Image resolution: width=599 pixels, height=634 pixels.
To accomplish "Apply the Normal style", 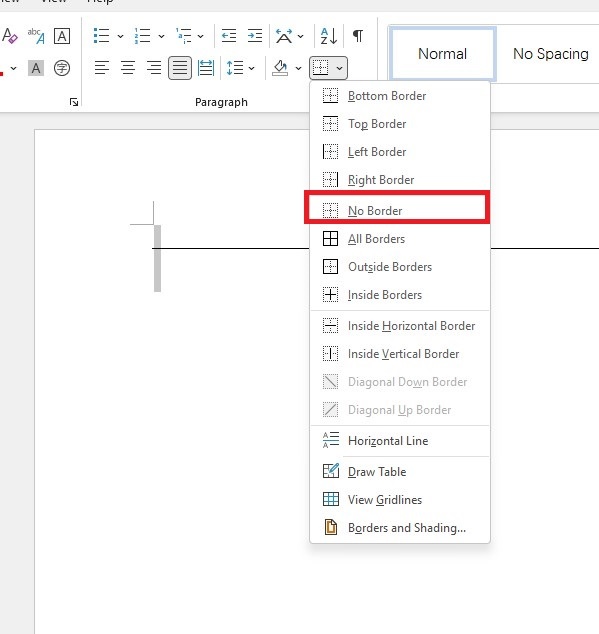I will coord(442,53).
